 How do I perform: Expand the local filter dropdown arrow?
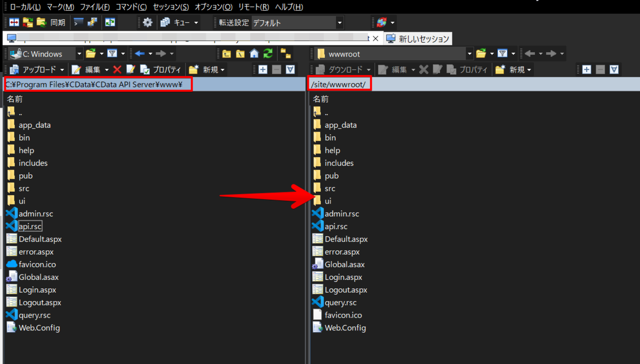[123, 54]
